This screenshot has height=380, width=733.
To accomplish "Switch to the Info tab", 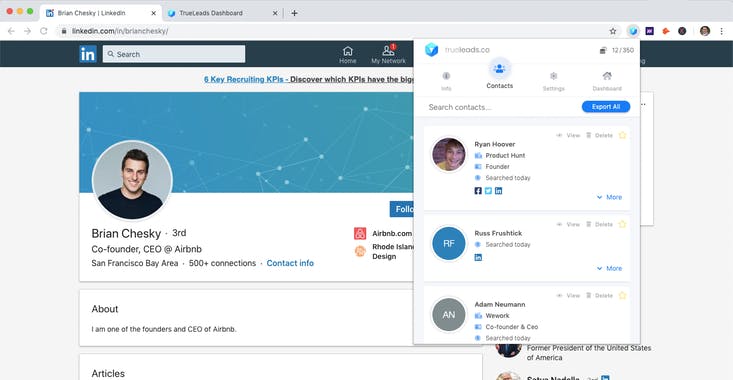I will click(x=446, y=81).
